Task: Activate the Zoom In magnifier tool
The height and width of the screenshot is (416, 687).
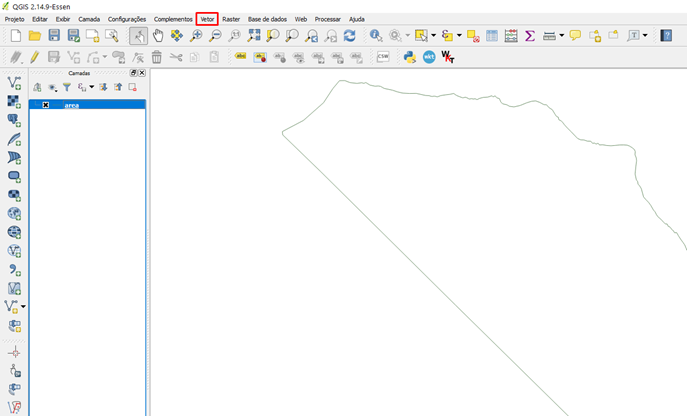Action: point(196,36)
